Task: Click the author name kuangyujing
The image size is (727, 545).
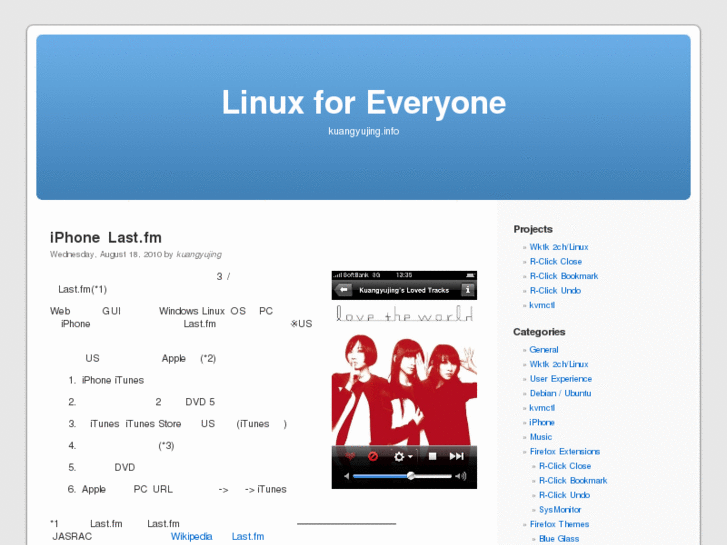Action: coord(199,254)
